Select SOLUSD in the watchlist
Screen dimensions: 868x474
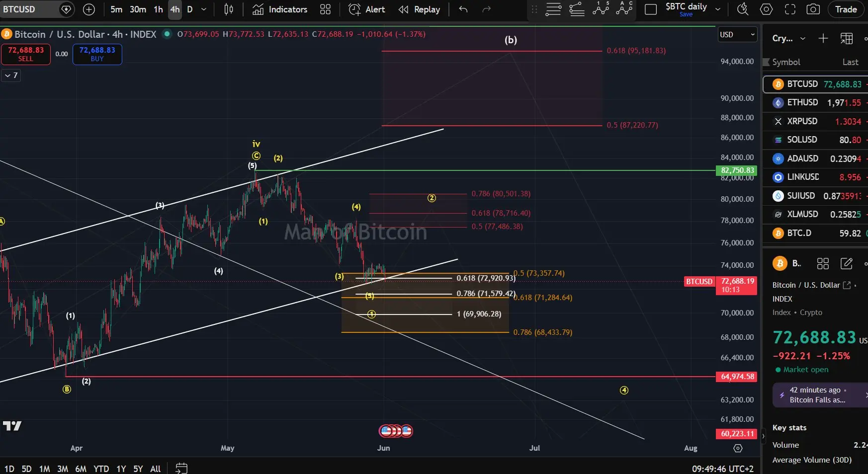(x=815, y=140)
